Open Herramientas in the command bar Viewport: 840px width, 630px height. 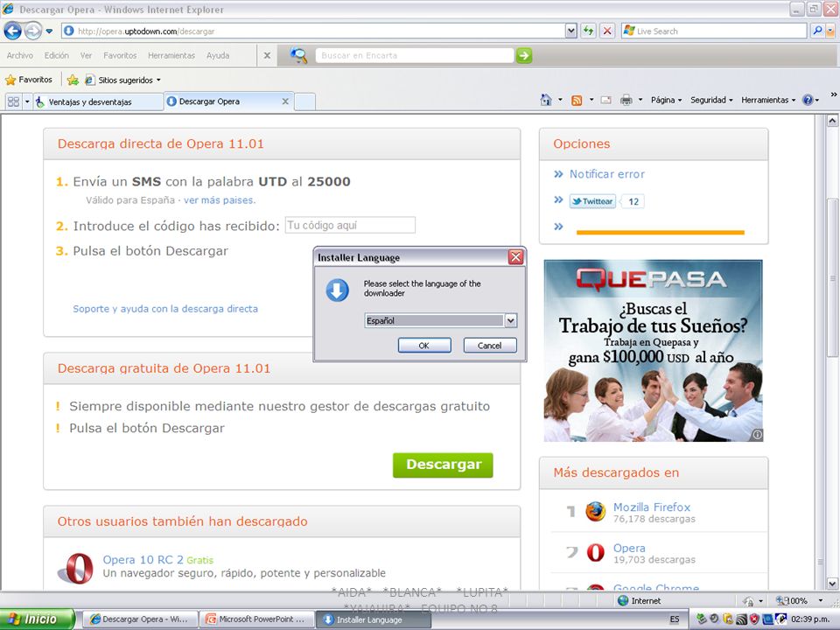pyautogui.click(x=768, y=100)
